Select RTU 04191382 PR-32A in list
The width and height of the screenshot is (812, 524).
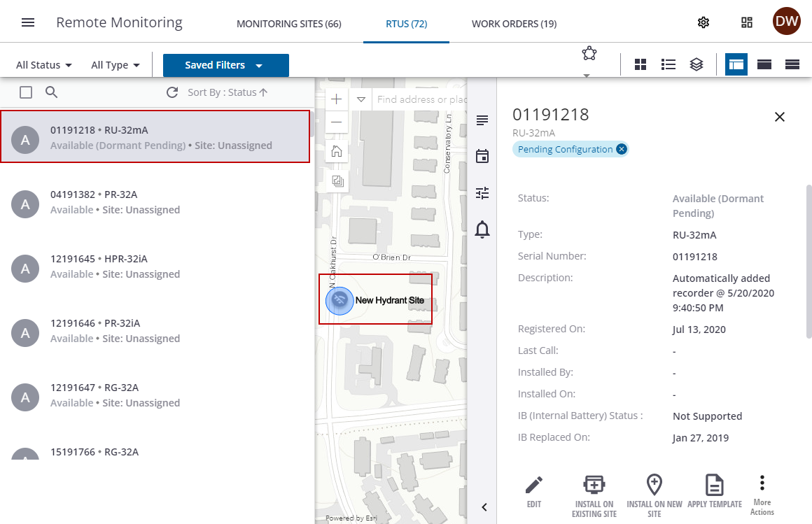coord(155,202)
